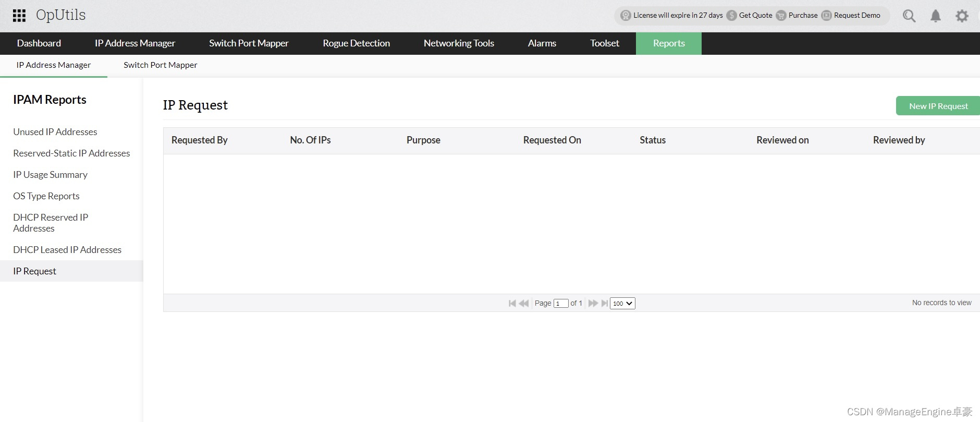Click the No records to view text
This screenshot has height=422, width=980.
tap(941, 303)
